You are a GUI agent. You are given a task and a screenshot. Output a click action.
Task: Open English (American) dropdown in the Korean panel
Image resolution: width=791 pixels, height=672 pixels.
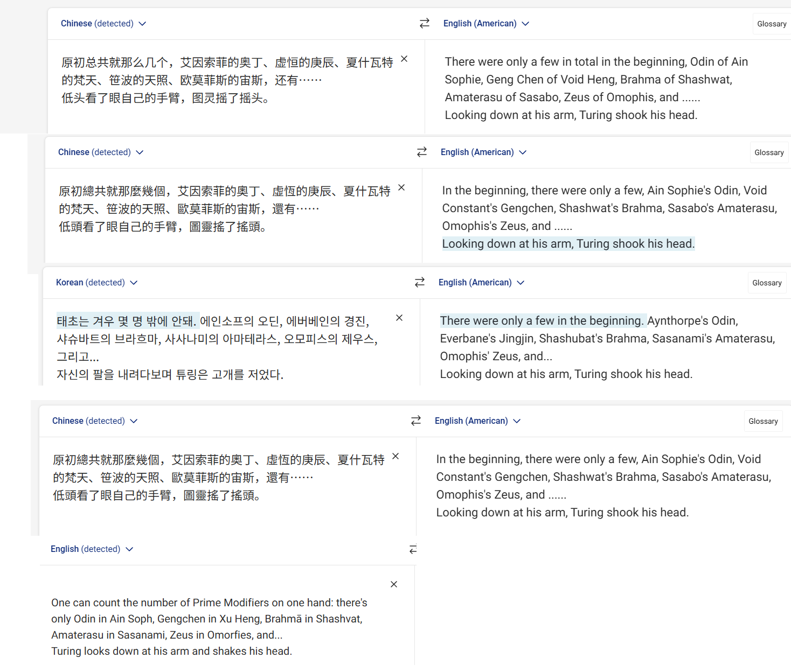(481, 283)
